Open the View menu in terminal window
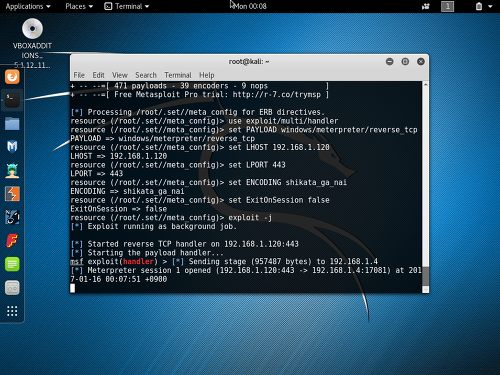Screen dimensions: 500x375 (x=120, y=75)
